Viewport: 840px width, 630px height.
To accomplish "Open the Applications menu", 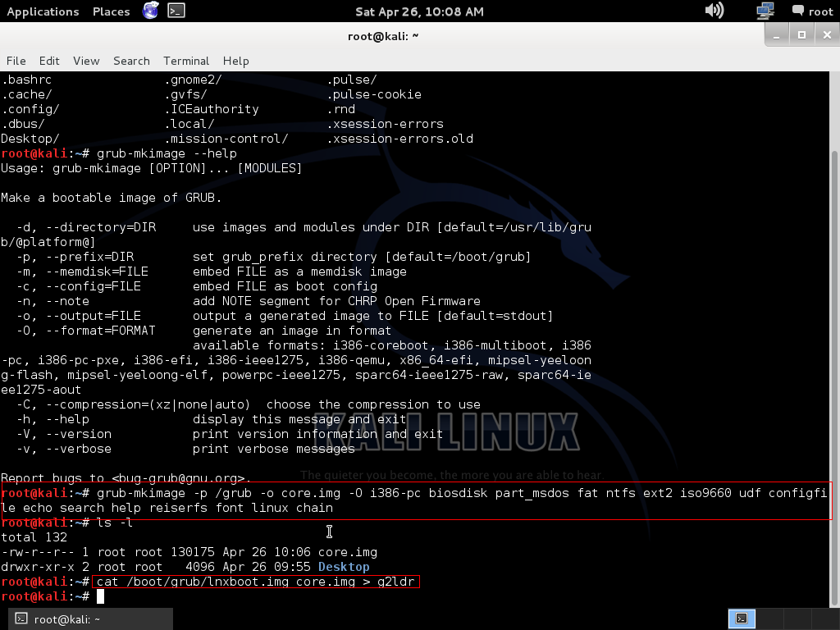I will [x=43, y=11].
